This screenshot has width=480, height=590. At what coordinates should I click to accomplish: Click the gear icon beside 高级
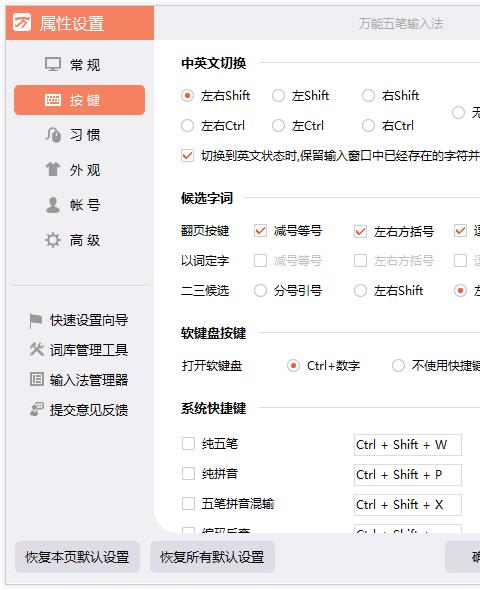[x=53, y=240]
